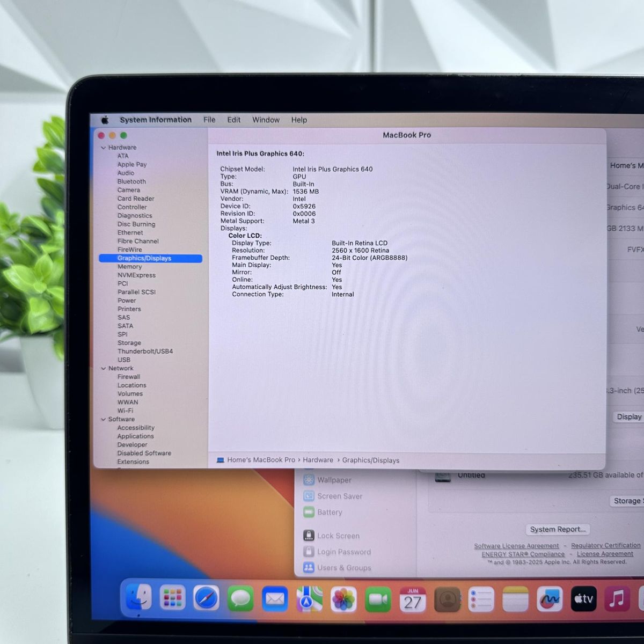The image size is (644, 644).
Task: Select Wi-Fi under Network
Action: coord(126,411)
